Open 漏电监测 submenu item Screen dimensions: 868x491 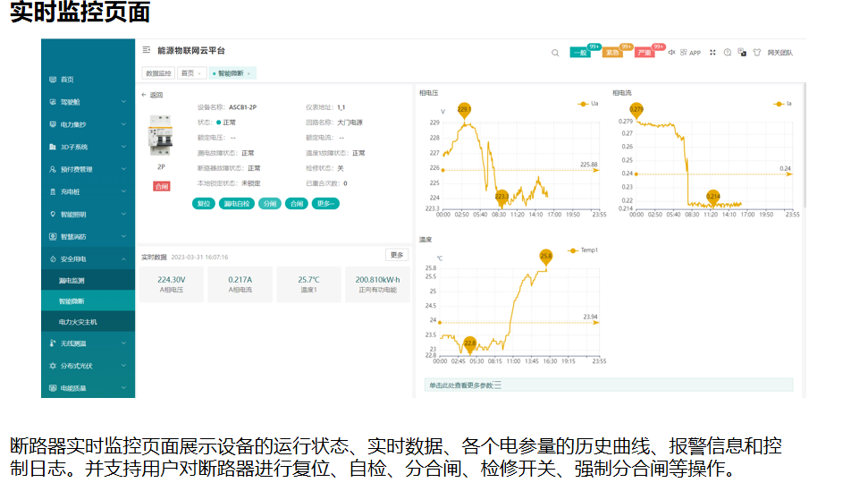(x=88, y=280)
